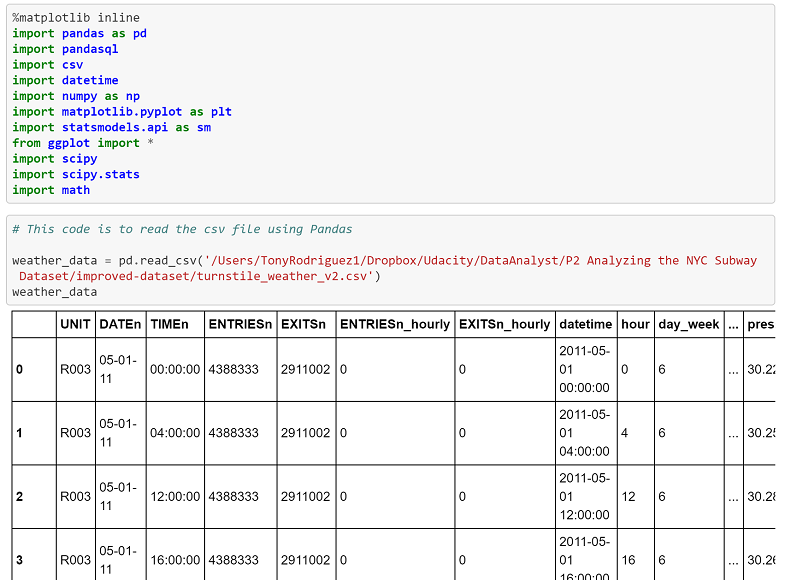This screenshot has width=785, height=580.
Task: Click the comment about reading the csv file
Action: point(182,229)
